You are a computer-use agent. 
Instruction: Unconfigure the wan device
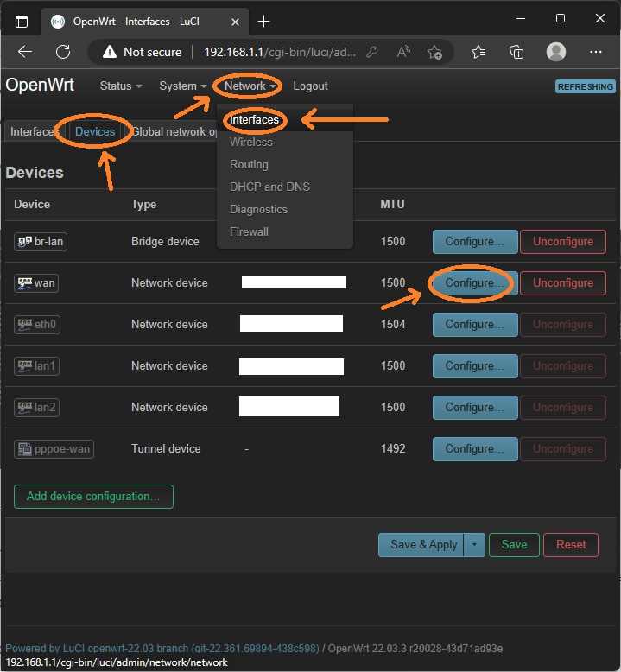(x=563, y=283)
